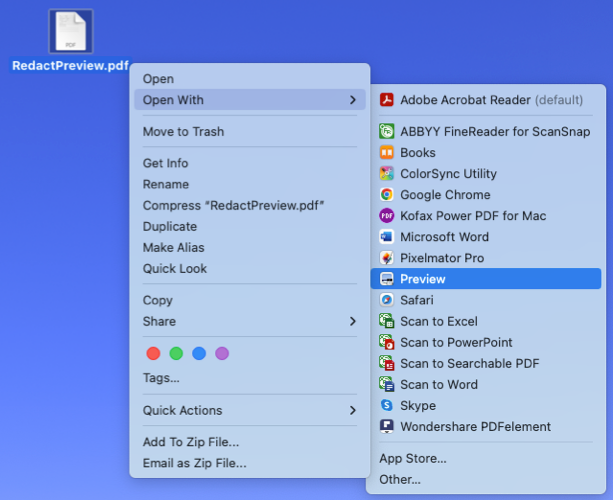Click the Microsoft Word app icon
The image size is (613, 500).
coord(386,237)
